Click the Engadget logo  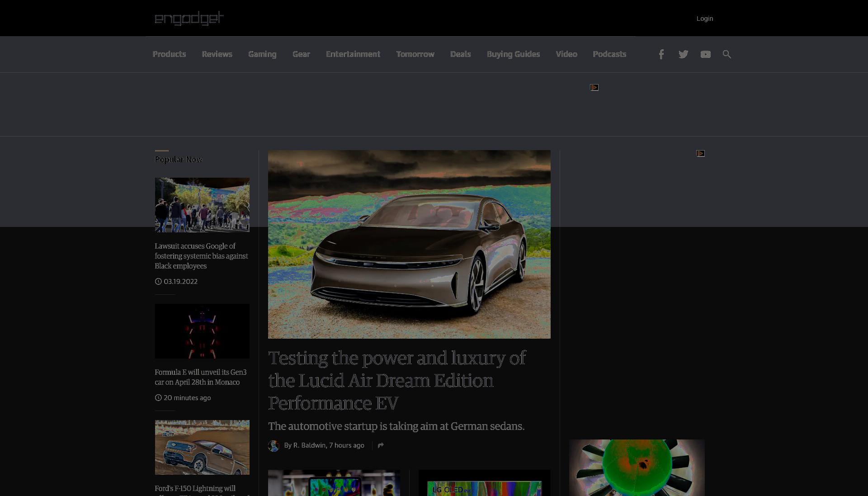click(189, 18)
